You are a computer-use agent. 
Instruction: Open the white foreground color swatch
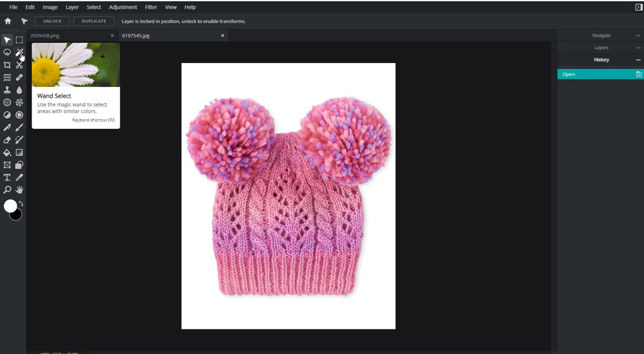pyautogui.click(x=10, y=206)
